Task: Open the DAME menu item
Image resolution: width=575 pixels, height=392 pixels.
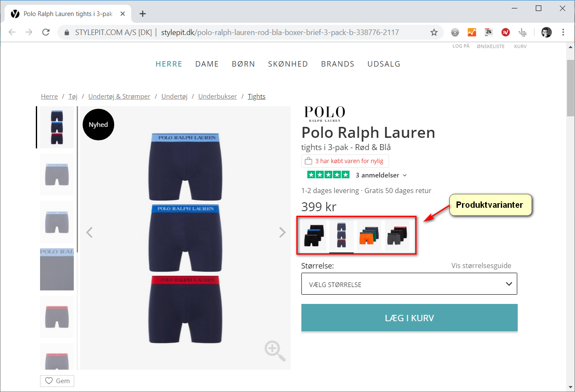Action: point(207,64)
